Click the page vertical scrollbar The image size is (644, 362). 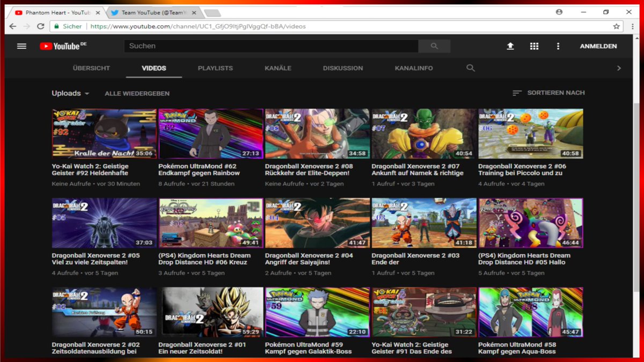click(x=636, y=196)
